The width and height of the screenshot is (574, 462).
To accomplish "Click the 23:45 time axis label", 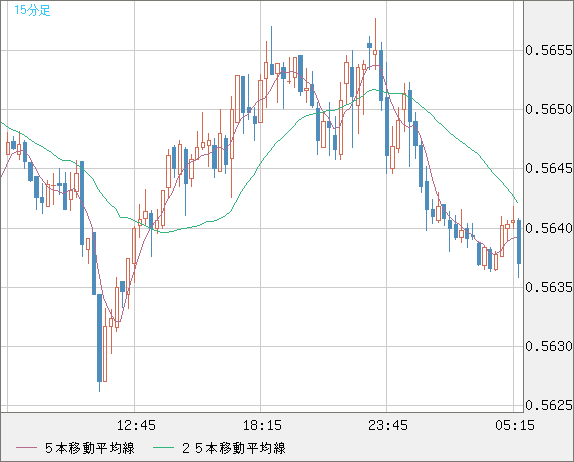I will coord(388,425).
